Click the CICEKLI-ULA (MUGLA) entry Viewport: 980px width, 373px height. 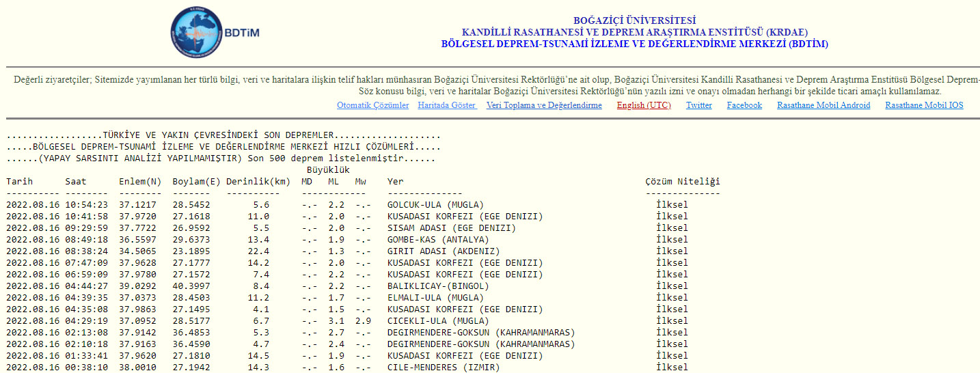click(437, 321)
